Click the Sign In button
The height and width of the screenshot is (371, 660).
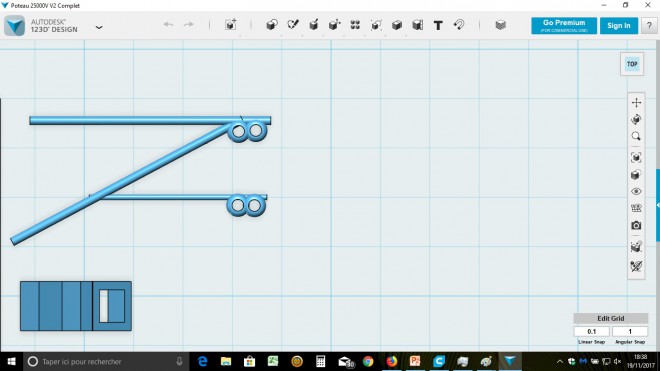[x=619, y=25]
